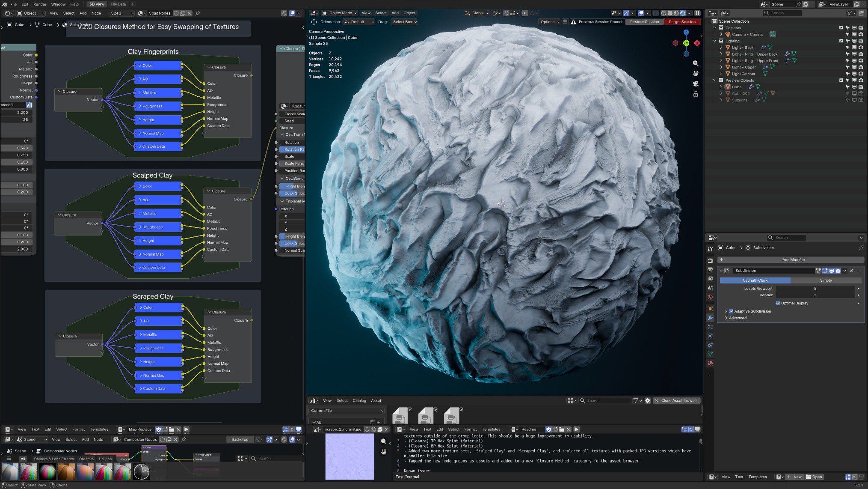Pause viewport render preview
Image resolution: width=868 pixels, height=489 pixels.
point(697,13)
